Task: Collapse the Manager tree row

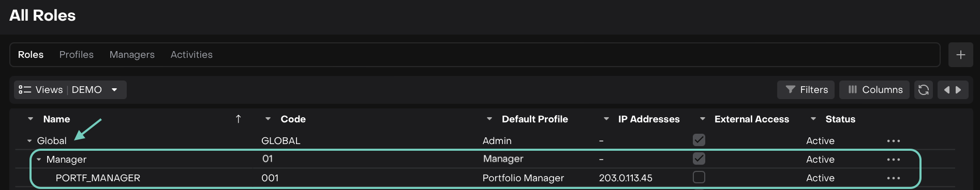Action: pos(39,160)
